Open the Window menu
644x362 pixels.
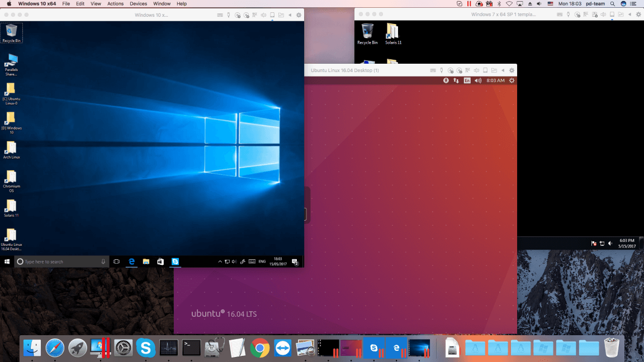(x=162, y=4)
